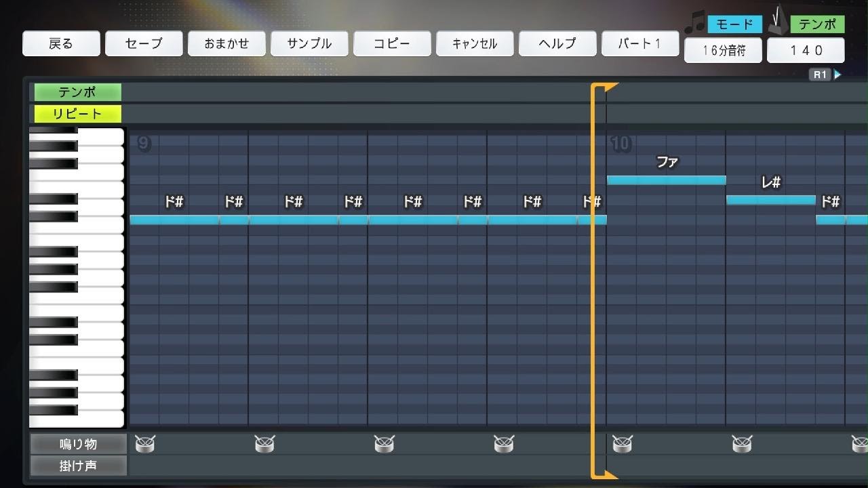The height and width of the screenshot is (488, 868).
Task: Open the 16分音符 note length selector
Action: click(723, 51)
